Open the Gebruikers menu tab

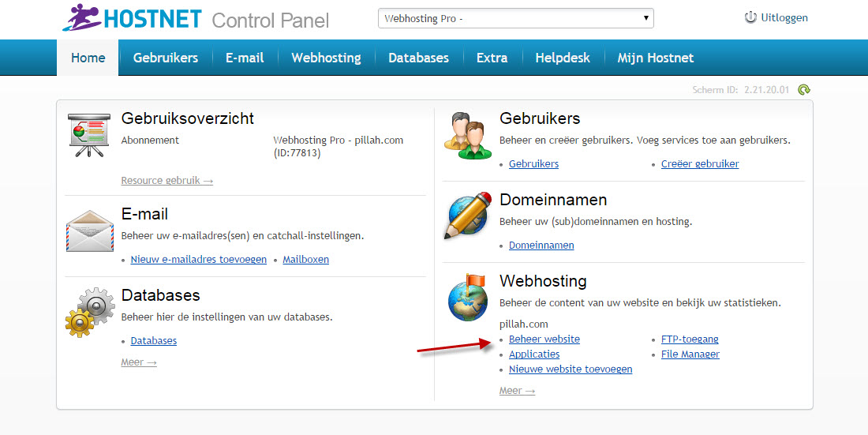[166, 58]
